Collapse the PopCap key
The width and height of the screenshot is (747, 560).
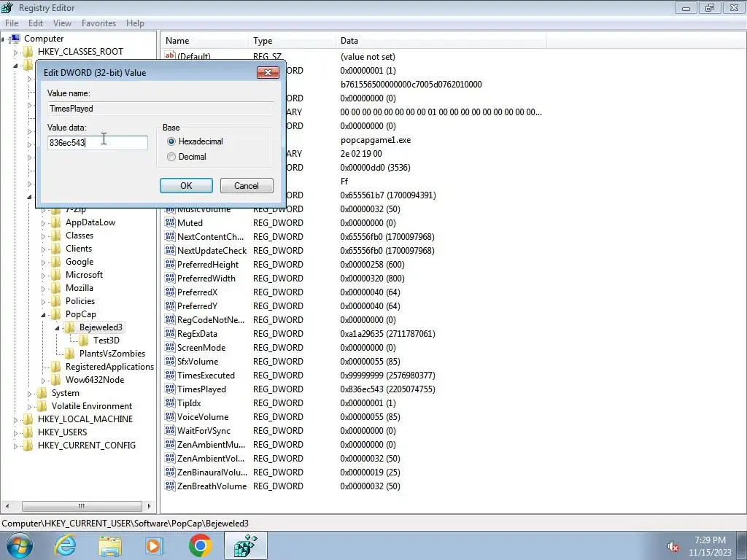(43, 315)
